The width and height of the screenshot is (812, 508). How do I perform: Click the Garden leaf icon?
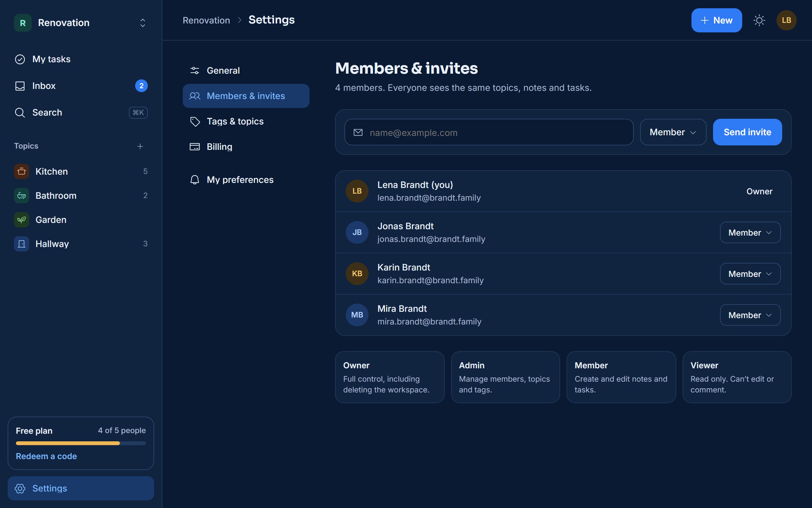tap(22, 220)
